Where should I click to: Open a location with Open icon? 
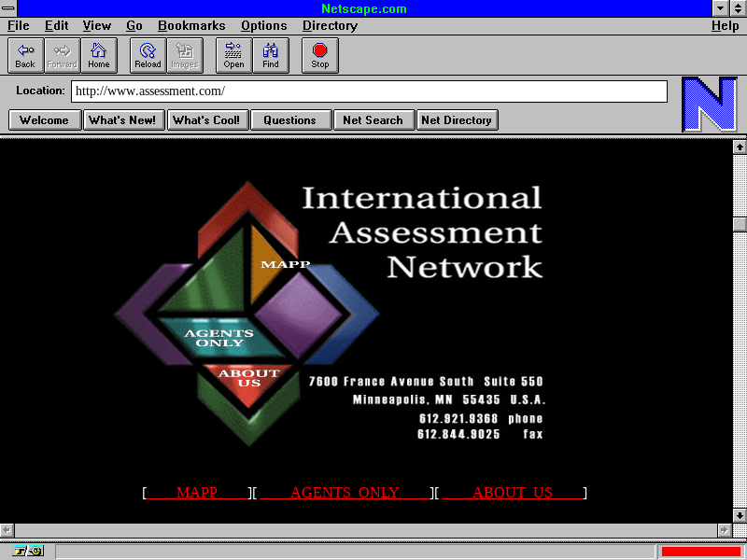click(233, 55)
